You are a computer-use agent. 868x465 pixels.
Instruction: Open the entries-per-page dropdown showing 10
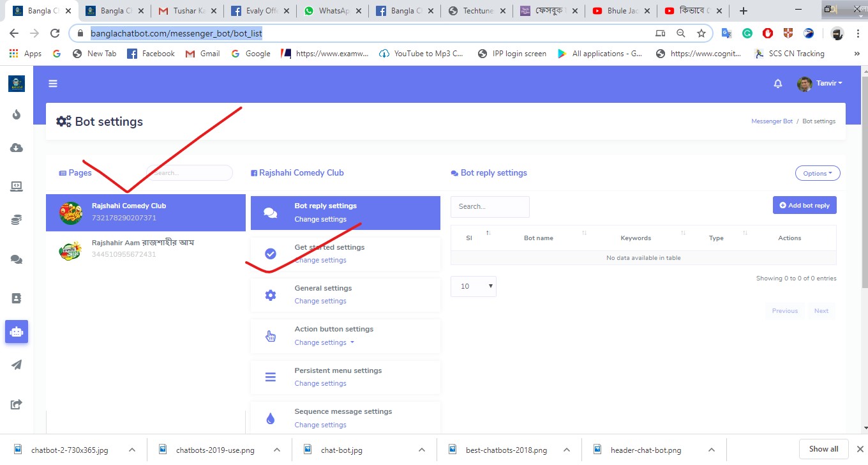474,286
